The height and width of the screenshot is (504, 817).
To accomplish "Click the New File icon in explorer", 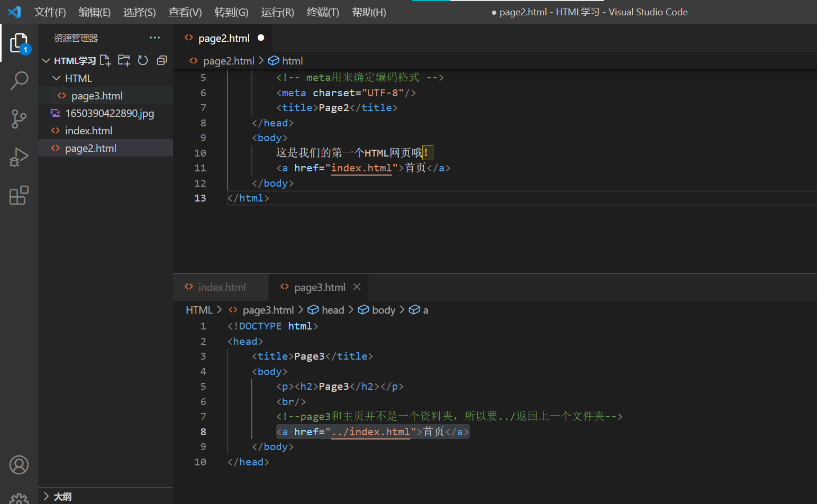I will tap(105, 60).
